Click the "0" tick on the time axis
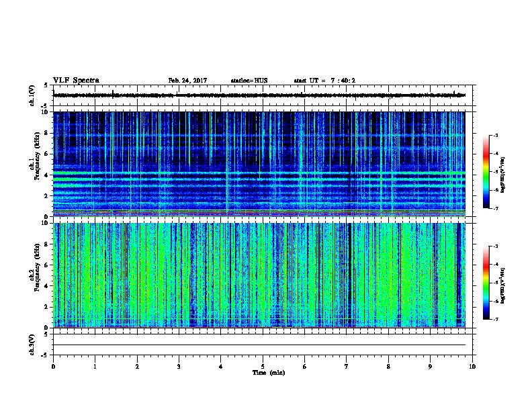The height and width of the screenshot is (411, 532). (x=53, y=367)
